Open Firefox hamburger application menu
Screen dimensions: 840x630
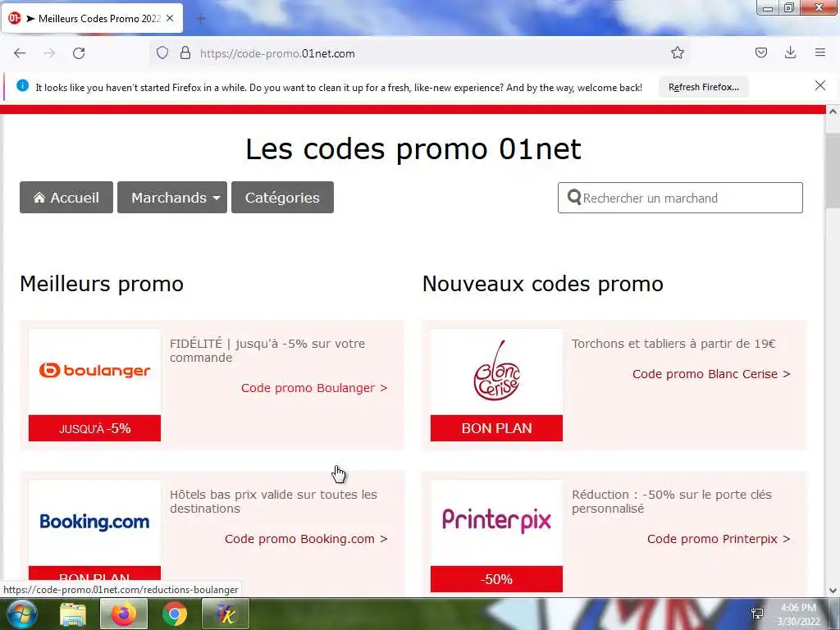pos(820,52)
